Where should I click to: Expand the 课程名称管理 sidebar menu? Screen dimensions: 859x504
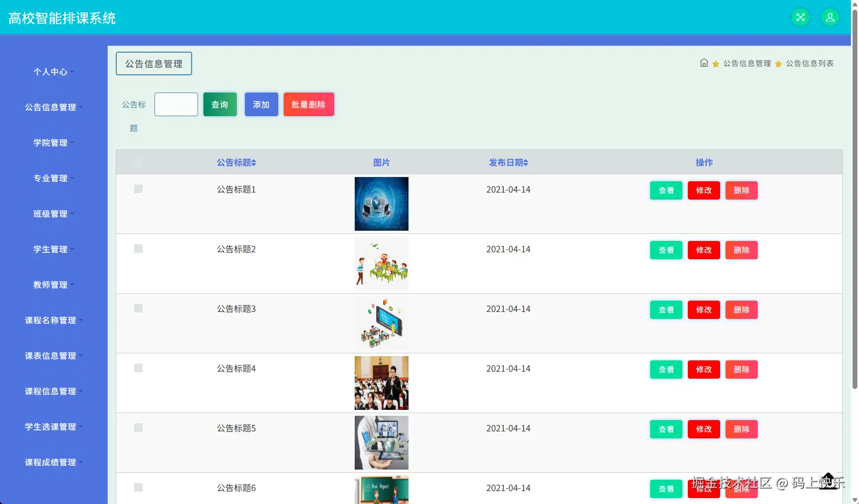point(54,320)
